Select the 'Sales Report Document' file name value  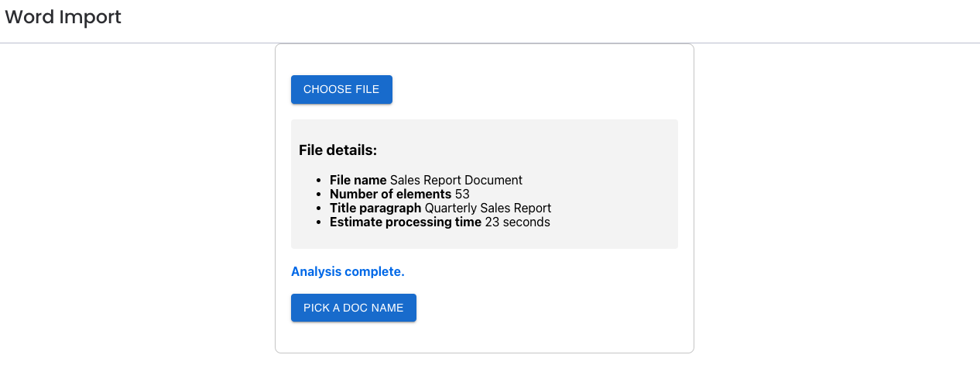(456, 180)
